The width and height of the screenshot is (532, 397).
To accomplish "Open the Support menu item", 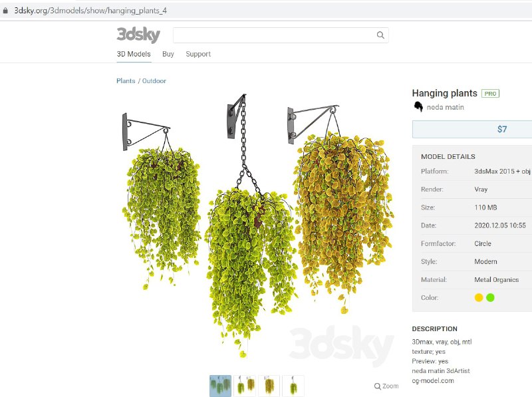I will [198, 54].
